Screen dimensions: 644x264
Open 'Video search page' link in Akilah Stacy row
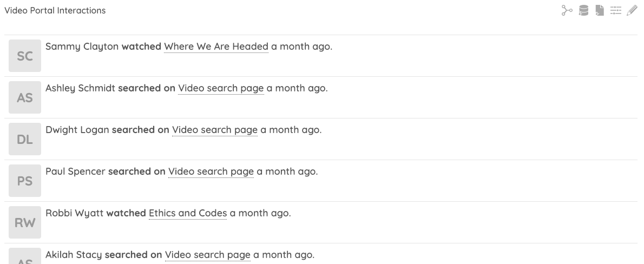coord(208,255)
